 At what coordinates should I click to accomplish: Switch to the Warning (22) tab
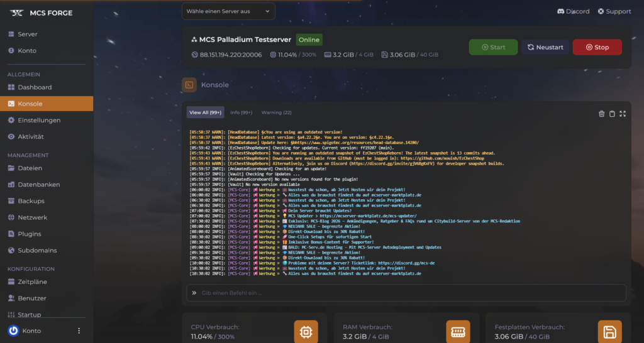[x=276, y=112]
